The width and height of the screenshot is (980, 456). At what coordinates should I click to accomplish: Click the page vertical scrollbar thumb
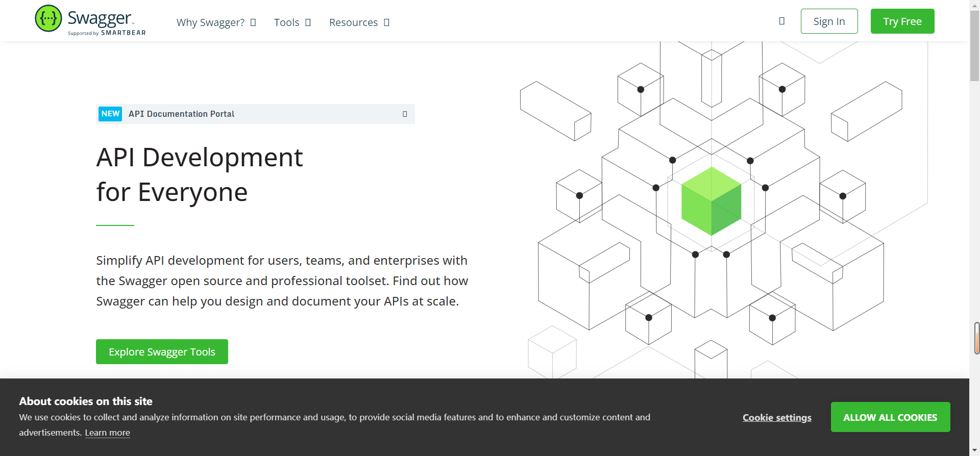(974, 45)
